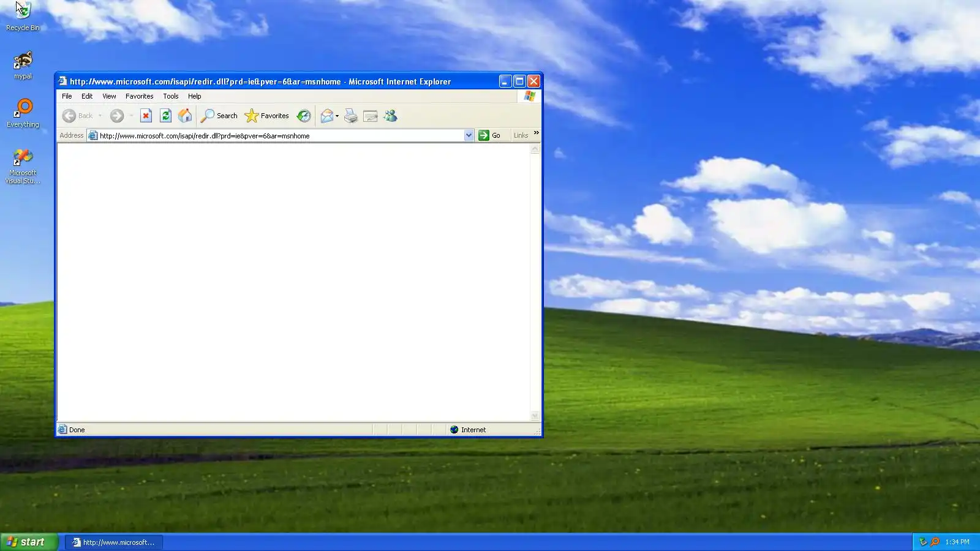Stop page loading with red X icon
Screen dimensions: 980x551
[146, 116]
